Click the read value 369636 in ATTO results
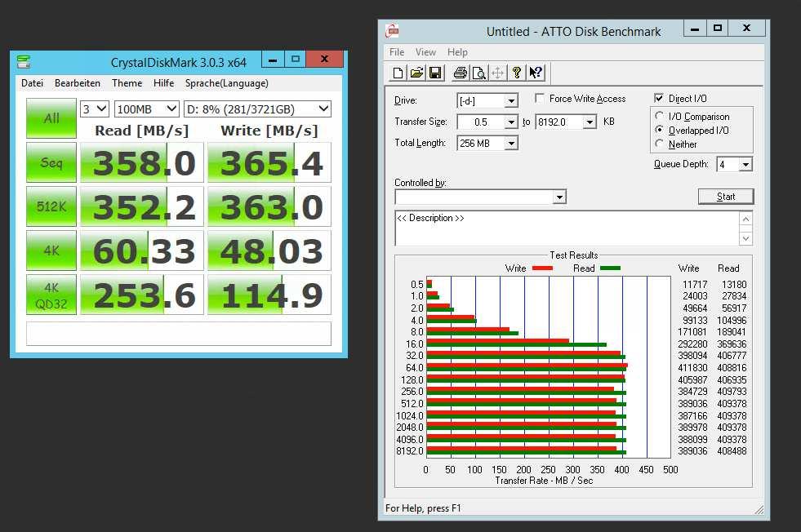Image resolution: width=801 pixels, height=532 pixels. coord(732,344)
